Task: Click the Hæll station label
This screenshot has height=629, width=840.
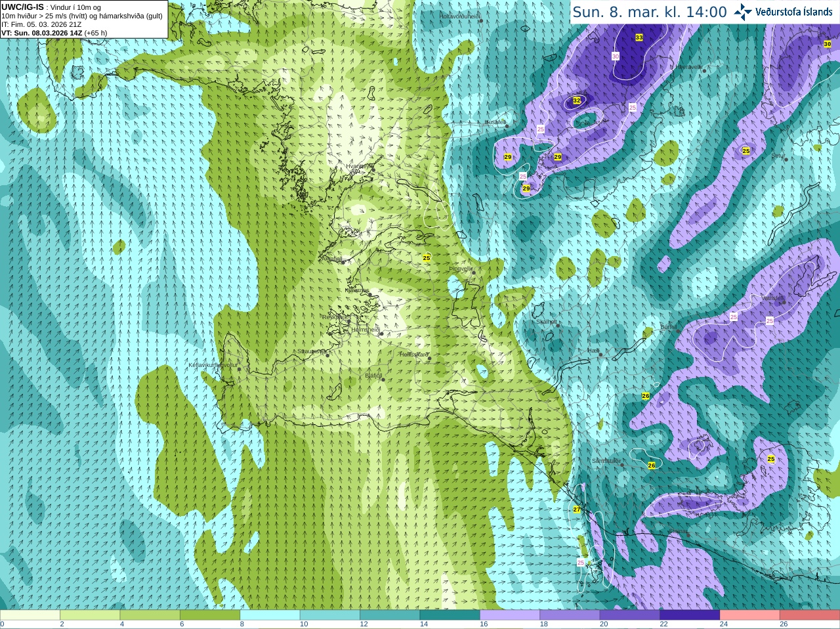Action: point(594,351)
